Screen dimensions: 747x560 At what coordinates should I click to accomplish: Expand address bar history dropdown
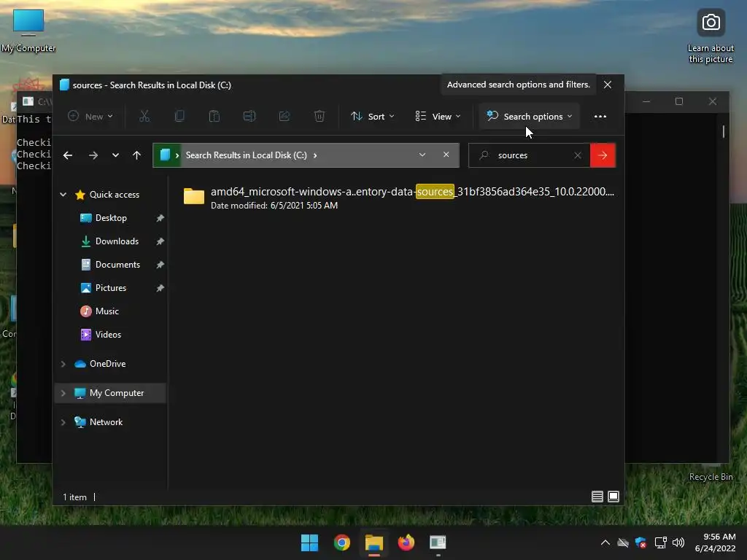pyautogui.click(x=422, y=155)
